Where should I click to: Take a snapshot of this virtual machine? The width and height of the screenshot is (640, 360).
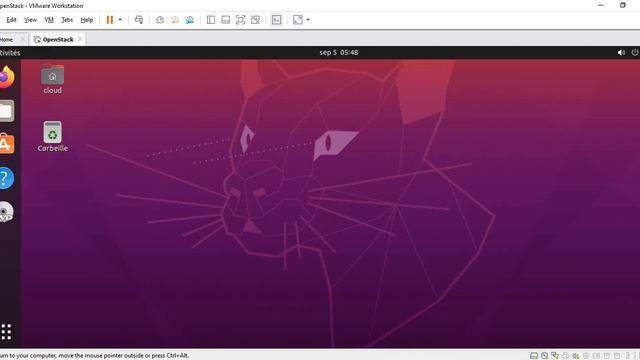click(160, 20)
